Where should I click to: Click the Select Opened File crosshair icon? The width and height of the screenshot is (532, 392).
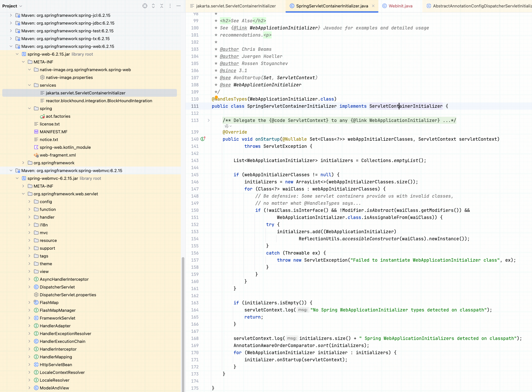145,6
